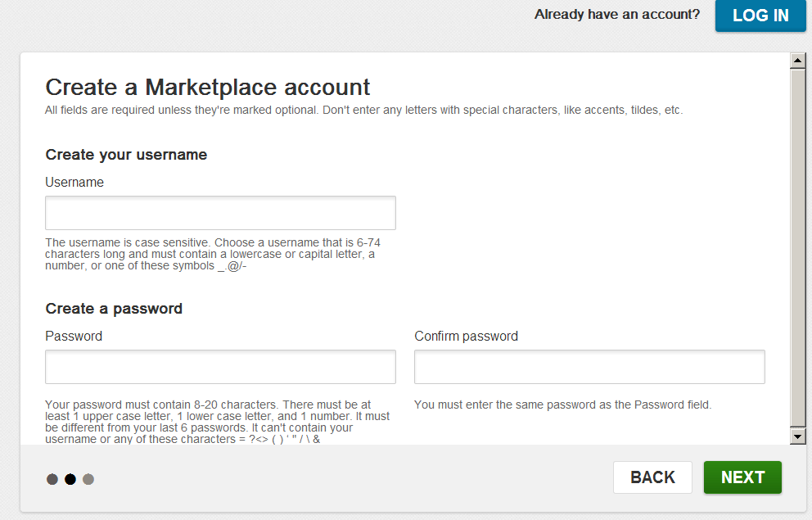The width and height of the screenshot is (812, 520).
Task: Select the middle black progress dot
Action: point(70,479)
